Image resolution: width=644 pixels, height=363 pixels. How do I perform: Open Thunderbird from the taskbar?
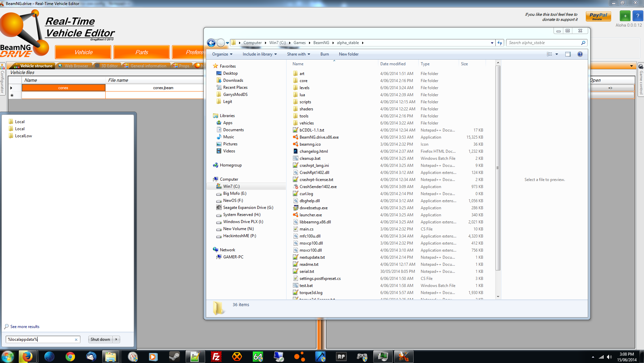pos(91,357)
